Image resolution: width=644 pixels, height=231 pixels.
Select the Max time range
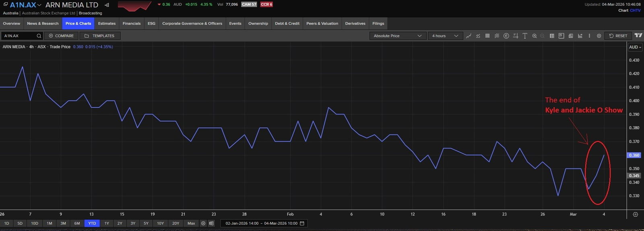[x=191, y=223]
